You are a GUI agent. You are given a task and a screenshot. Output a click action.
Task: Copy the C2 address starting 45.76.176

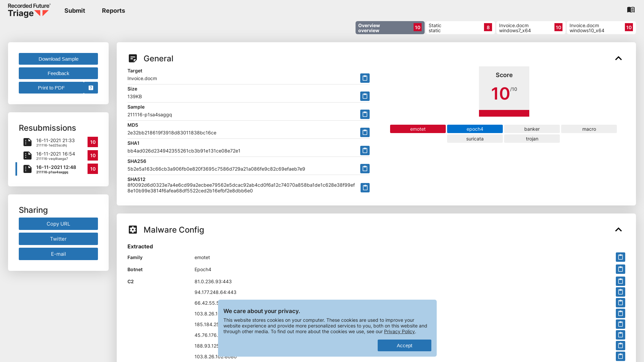[x=621, y=335]
